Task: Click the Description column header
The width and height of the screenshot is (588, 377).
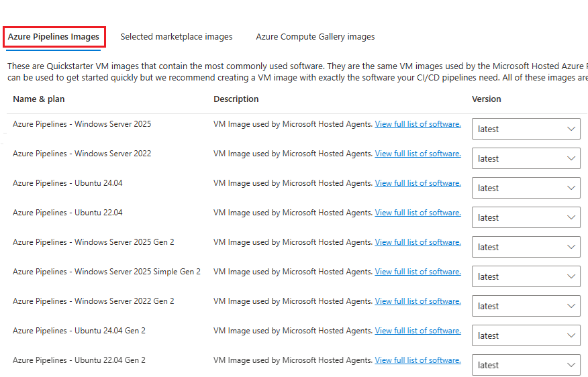Action: click(236, 99)
